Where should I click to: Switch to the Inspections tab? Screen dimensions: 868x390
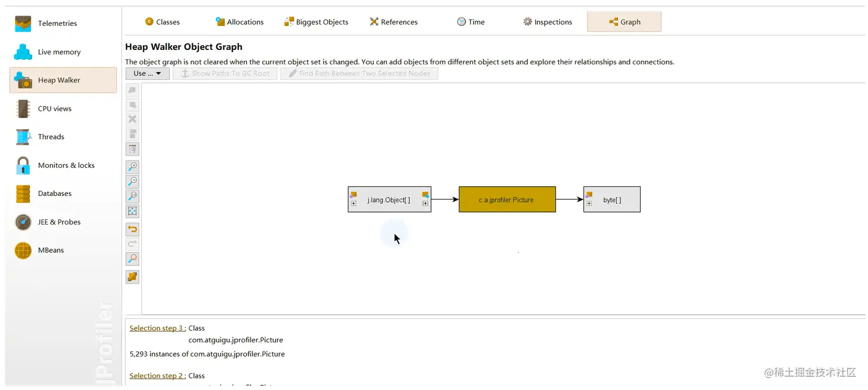[x=548, y=22]
